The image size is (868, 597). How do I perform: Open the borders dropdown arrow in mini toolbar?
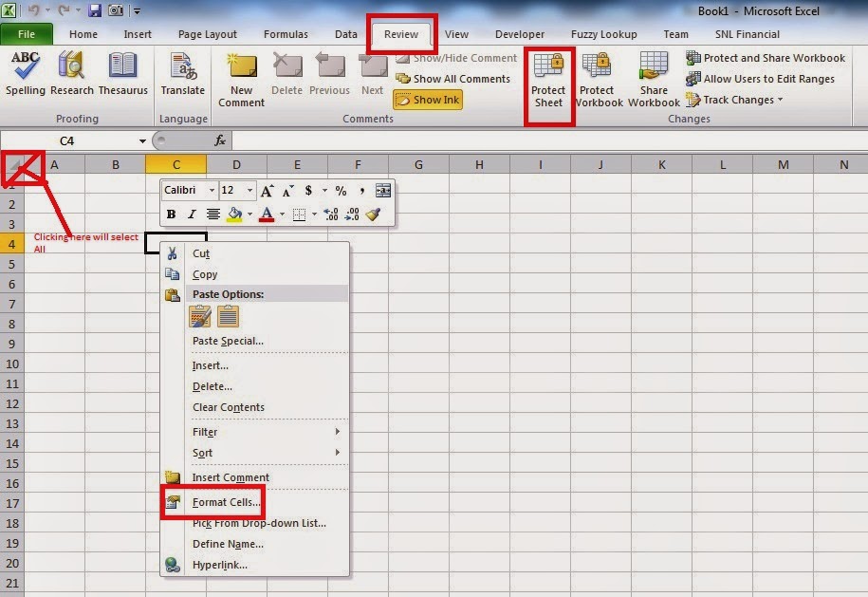coord(314,215)
